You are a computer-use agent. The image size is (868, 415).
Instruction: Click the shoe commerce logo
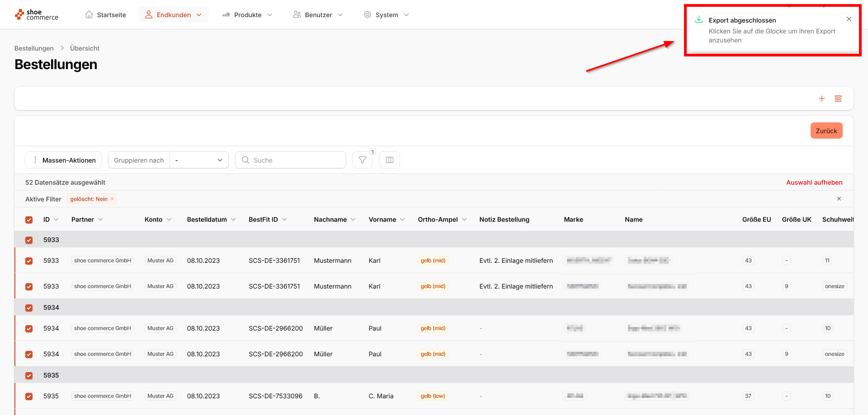[37, 15]
